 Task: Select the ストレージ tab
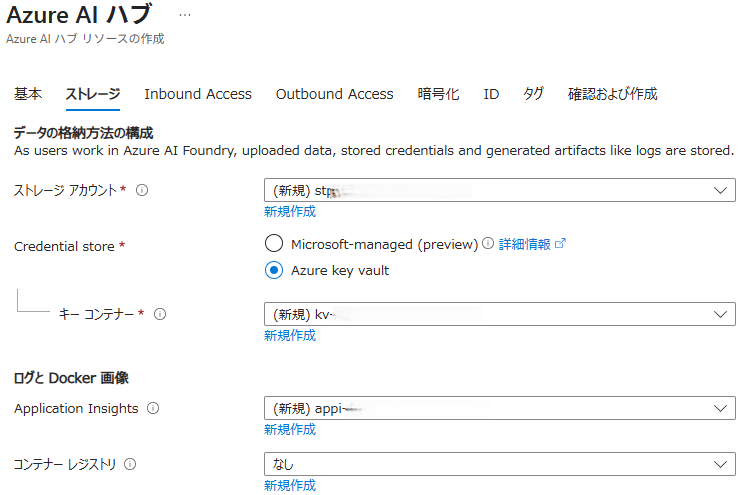tap(93, 94)
